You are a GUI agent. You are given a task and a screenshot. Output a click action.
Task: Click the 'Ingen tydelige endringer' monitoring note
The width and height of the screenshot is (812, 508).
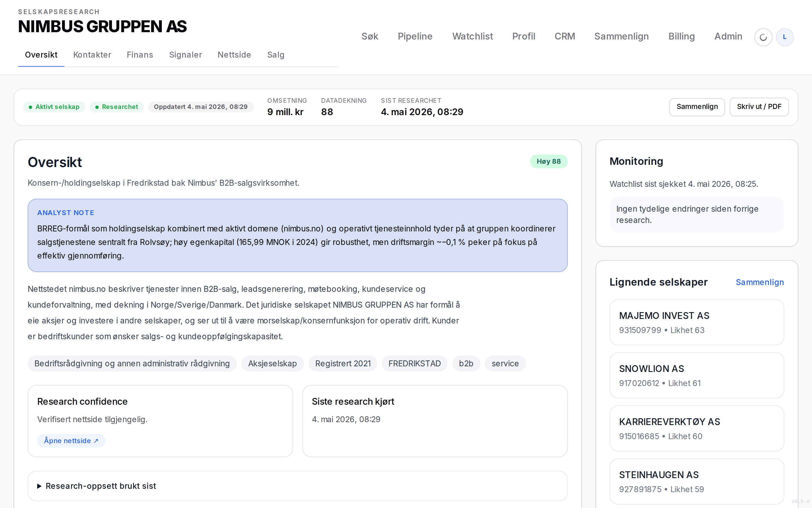[x=697, y=214]
